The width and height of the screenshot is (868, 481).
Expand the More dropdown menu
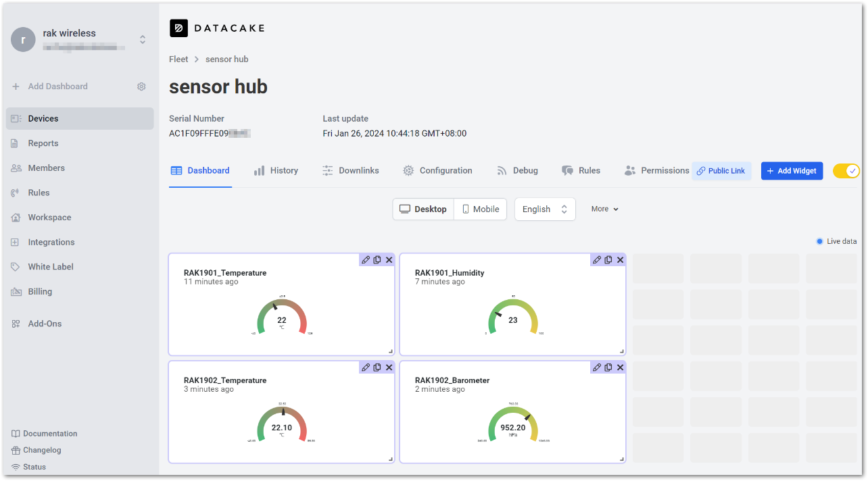click(605, 209)
